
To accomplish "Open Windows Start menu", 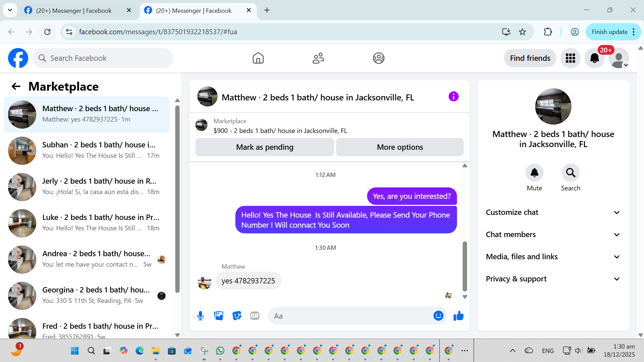I will pyautogui.click(x=75, y=351).
